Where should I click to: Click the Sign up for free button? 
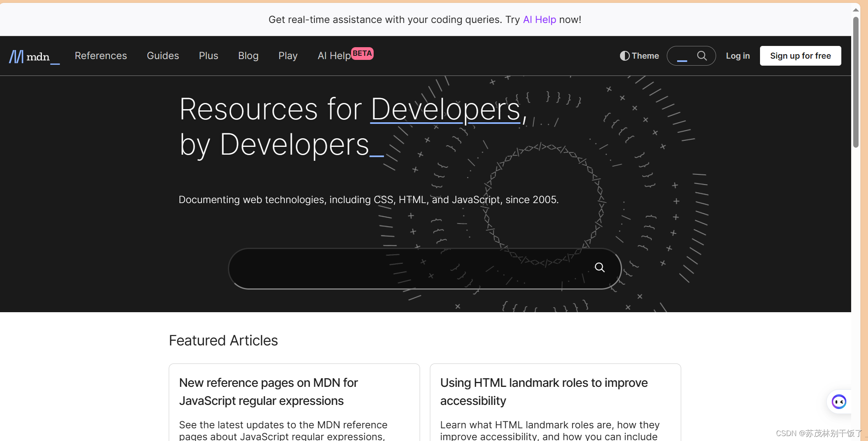coord(800,56)
